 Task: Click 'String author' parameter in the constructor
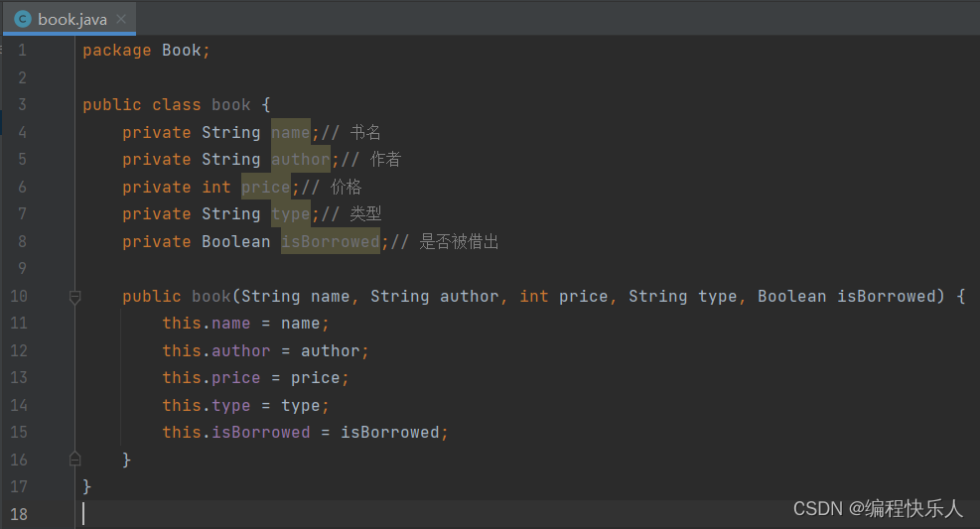point(434,296)
